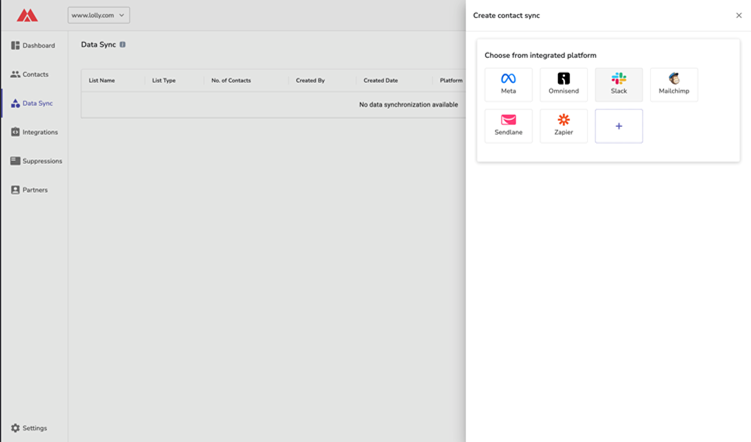Click the Created By column header

tap(310, 80)
